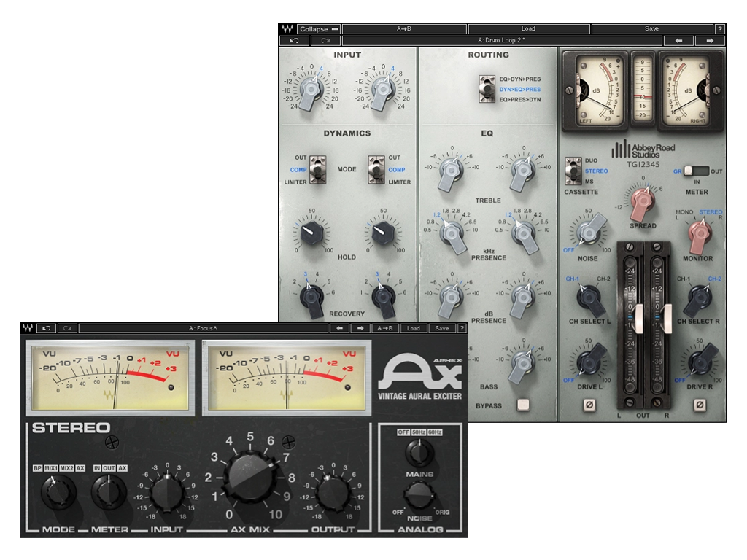Open help question mark in TG12345 window

pos(720,29)
